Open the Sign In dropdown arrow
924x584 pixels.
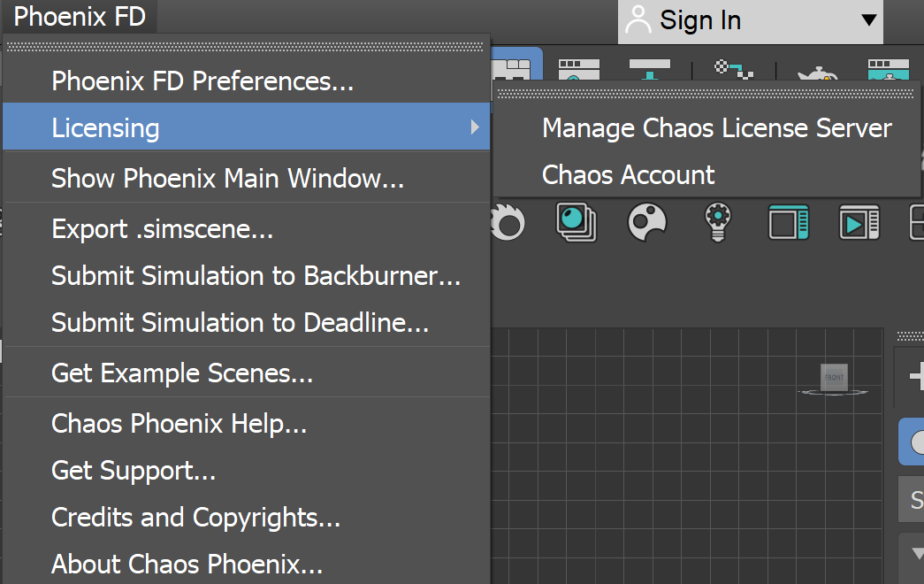tap(868, 20)
